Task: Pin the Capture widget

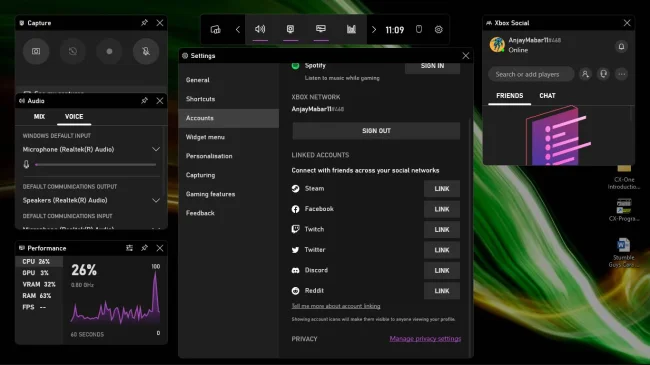Action: [x=144, y=23]
